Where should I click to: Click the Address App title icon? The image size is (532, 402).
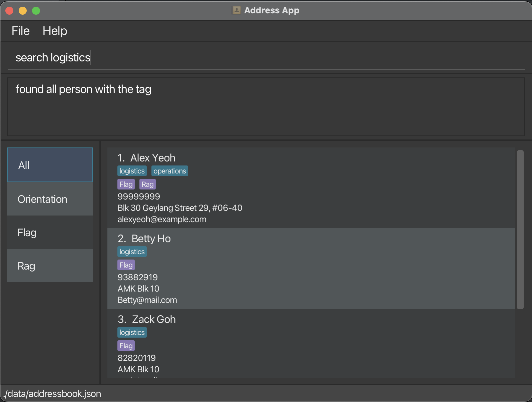[236, 10]
